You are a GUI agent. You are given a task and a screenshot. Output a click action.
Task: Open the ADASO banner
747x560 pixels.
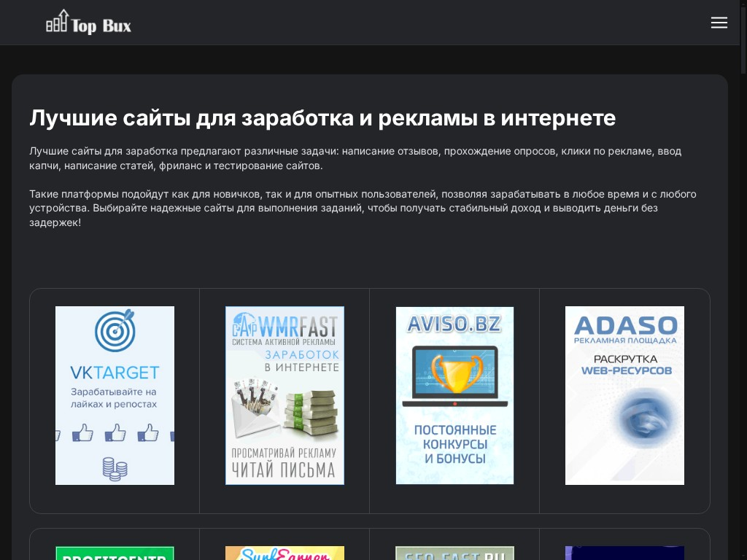coord(624,395)
